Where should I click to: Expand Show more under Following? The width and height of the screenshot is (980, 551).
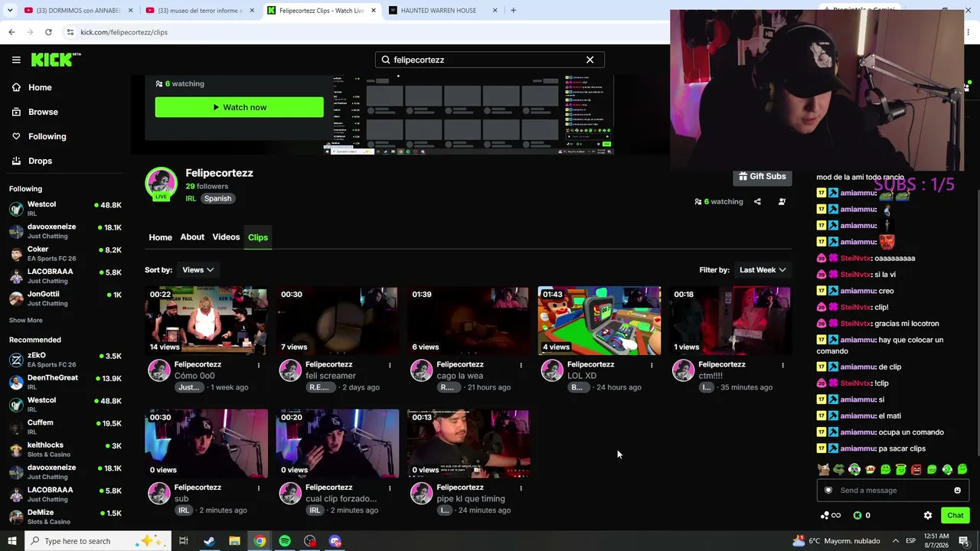tap(26, 320)
